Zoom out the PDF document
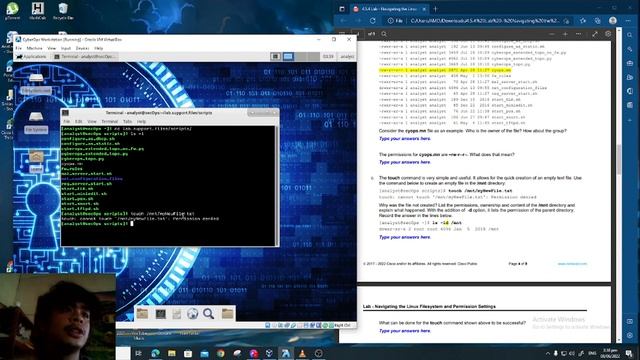 pos(552,34)
